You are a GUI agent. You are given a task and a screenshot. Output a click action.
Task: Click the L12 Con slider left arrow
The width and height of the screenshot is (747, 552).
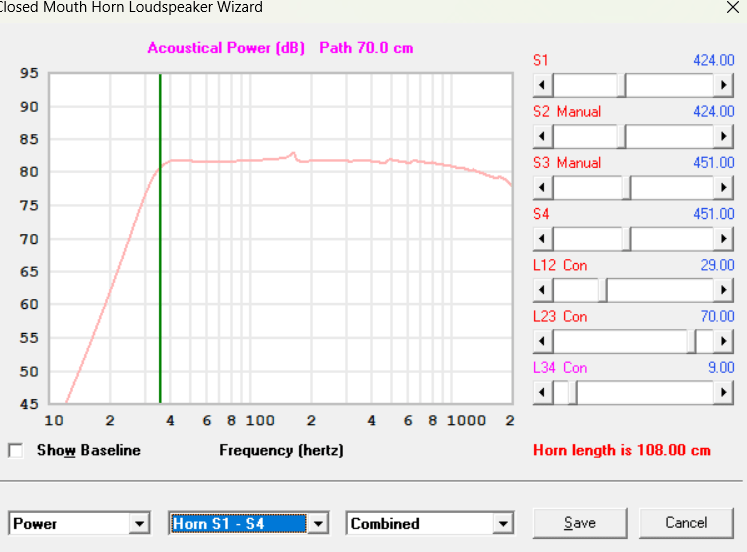coord(543,290)
